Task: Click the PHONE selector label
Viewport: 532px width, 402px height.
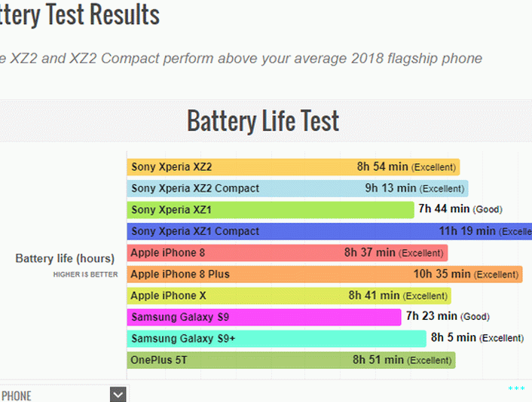Action: tap(16, 396)
